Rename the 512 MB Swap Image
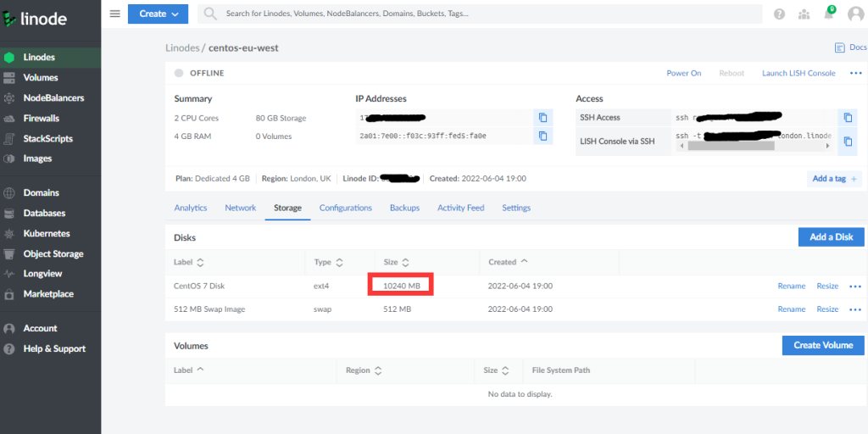 791,309
